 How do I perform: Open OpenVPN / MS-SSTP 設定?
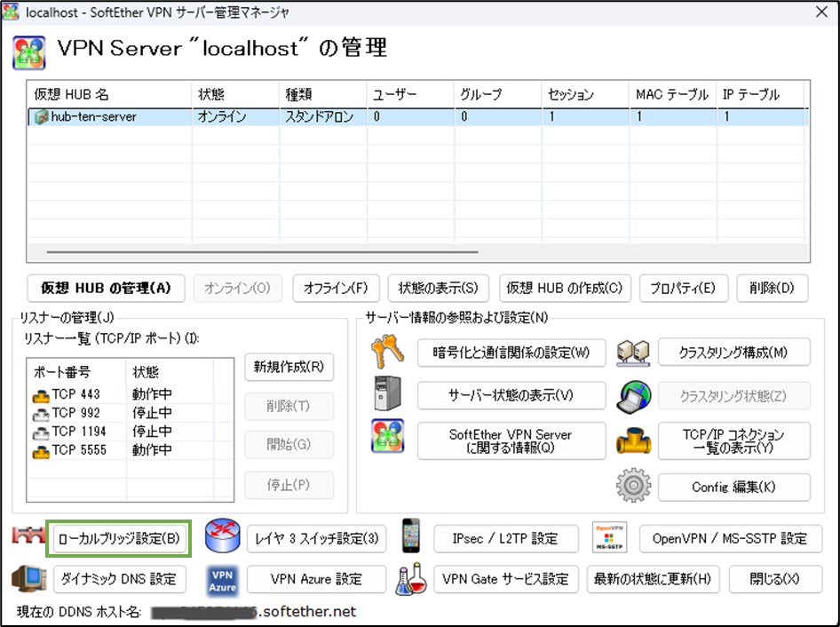[731, 538]
